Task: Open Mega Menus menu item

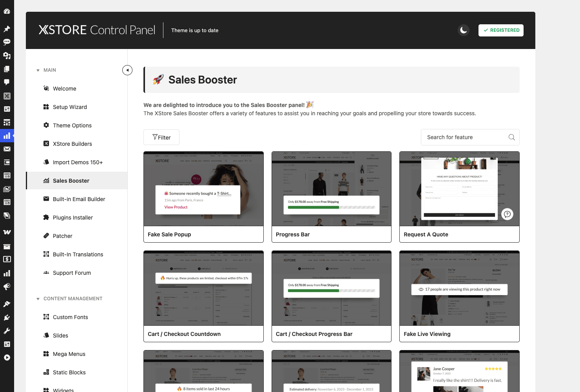Action: coord(77,354)
